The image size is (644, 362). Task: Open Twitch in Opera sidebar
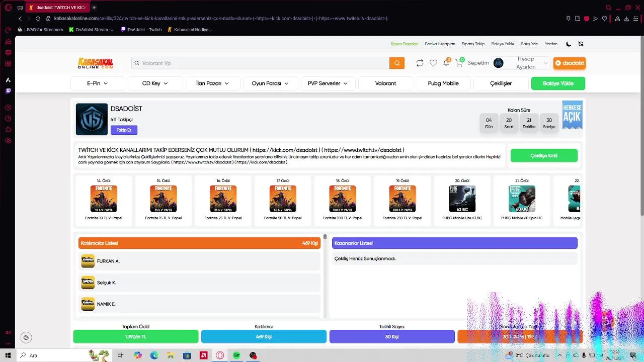(x=8, y=91)
